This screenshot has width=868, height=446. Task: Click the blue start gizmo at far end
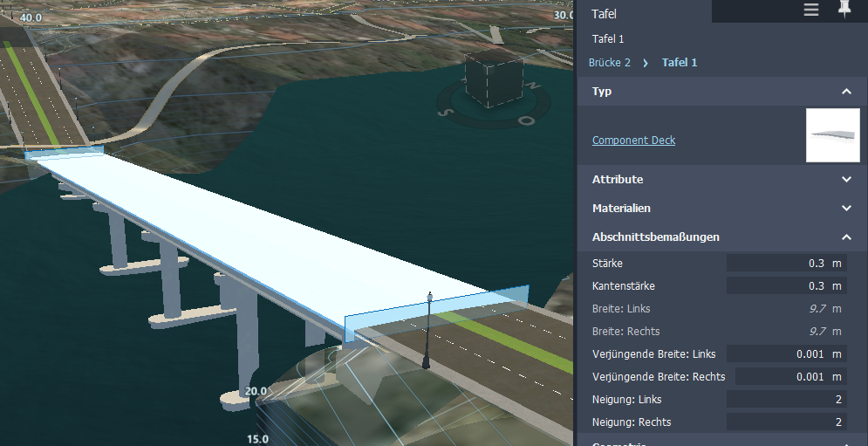[x=65, y=152]
